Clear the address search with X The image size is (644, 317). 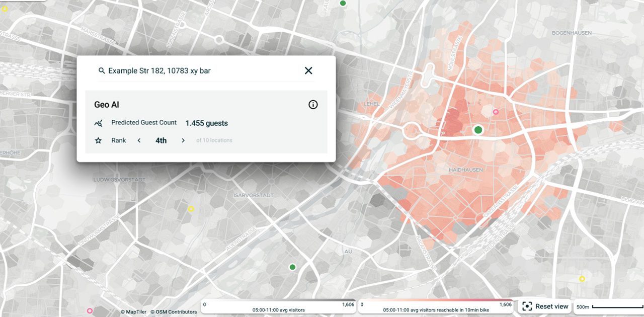coord(308,71)
